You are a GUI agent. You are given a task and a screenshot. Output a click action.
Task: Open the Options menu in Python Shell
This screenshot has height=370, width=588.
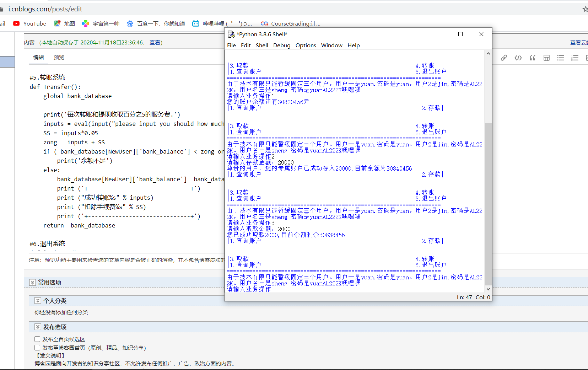(x=306, y=45)
